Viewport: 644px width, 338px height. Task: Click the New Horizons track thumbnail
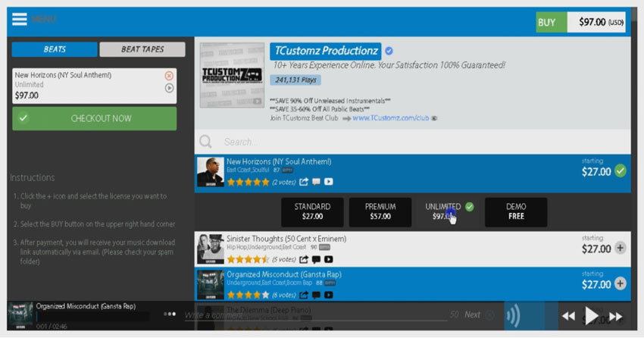[x=211, y=172]
